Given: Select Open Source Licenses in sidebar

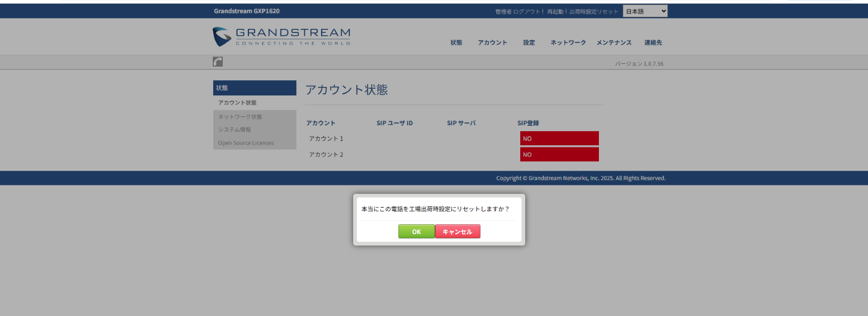Looking at the screenshot, I should pyautogui.click(x=246, y=143).
